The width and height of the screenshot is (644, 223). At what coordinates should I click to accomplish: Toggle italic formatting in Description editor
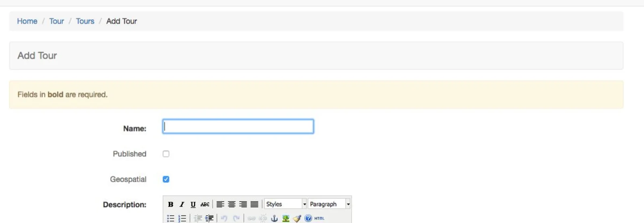pos(182,204)
